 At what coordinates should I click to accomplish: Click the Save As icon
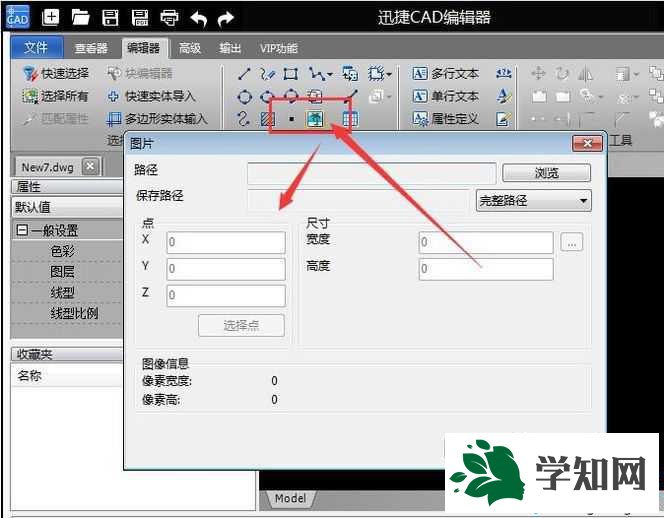point(140,17)
